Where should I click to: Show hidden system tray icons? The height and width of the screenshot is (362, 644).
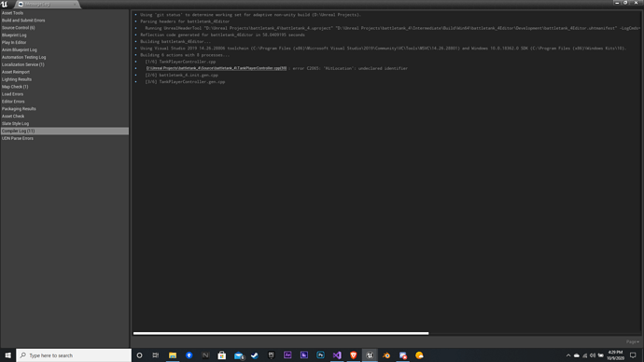point(568,355)
